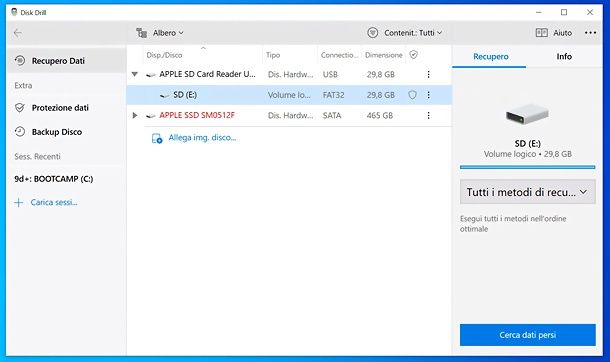Image resolution: width=610 pixels, height=362 pixels.
Task: Open options menu for APPLE SSD SM0512F
Action: pyautogui.click(x=428, y=115)
